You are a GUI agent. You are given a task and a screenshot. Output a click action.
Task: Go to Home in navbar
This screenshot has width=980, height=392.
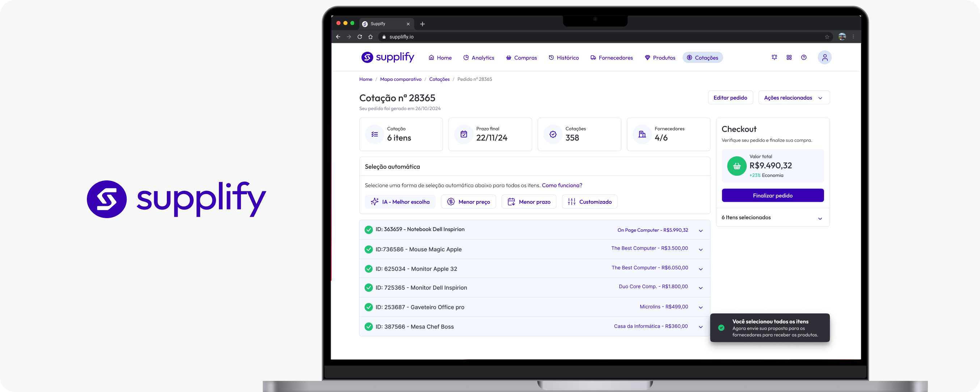point(440,58)
